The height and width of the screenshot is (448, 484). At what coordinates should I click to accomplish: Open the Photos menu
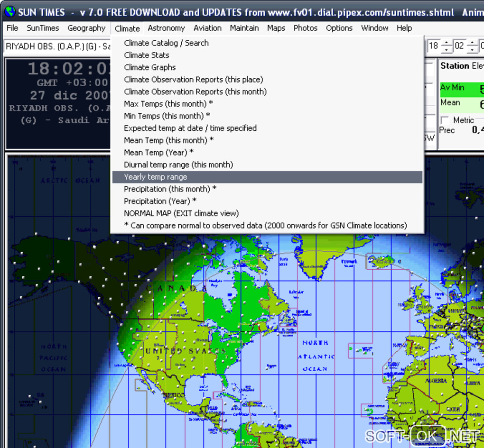[305, 28]
